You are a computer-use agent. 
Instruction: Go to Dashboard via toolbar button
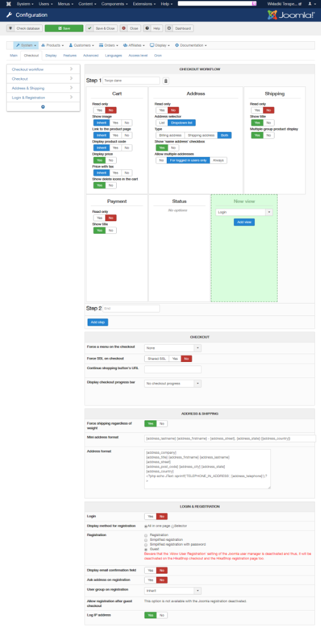click(179, 29)
